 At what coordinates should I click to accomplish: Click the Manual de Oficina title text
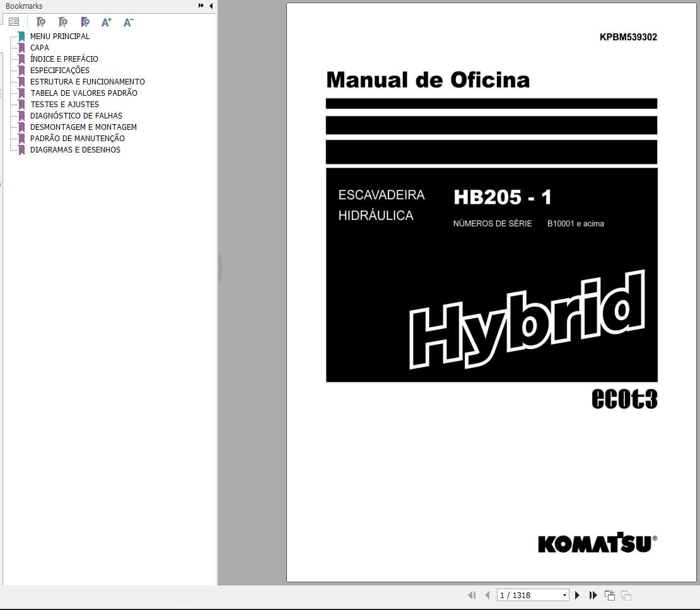428,80
